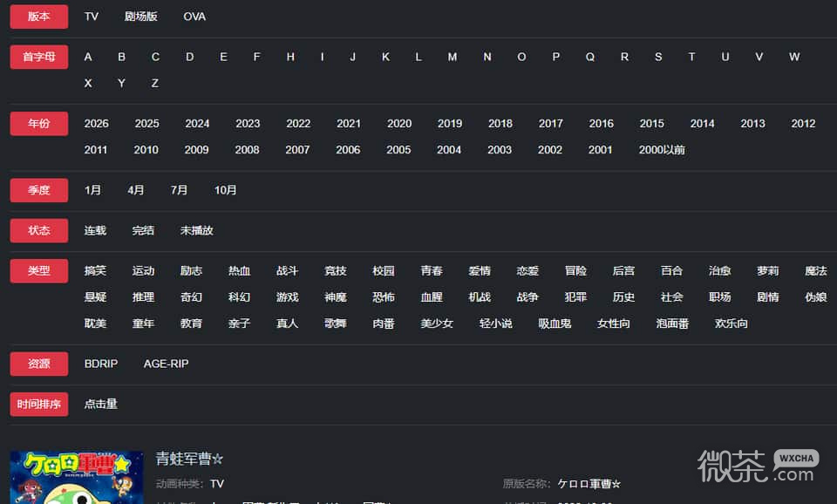Click the 资源 red category label
837x504 pixels.
39,364
